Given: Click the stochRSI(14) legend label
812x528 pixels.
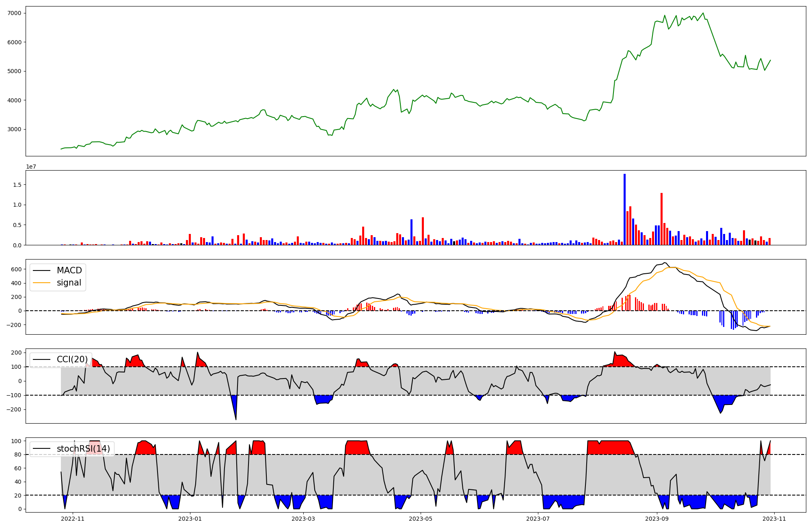Looking at the screenshot, I should tap(83, 449).
